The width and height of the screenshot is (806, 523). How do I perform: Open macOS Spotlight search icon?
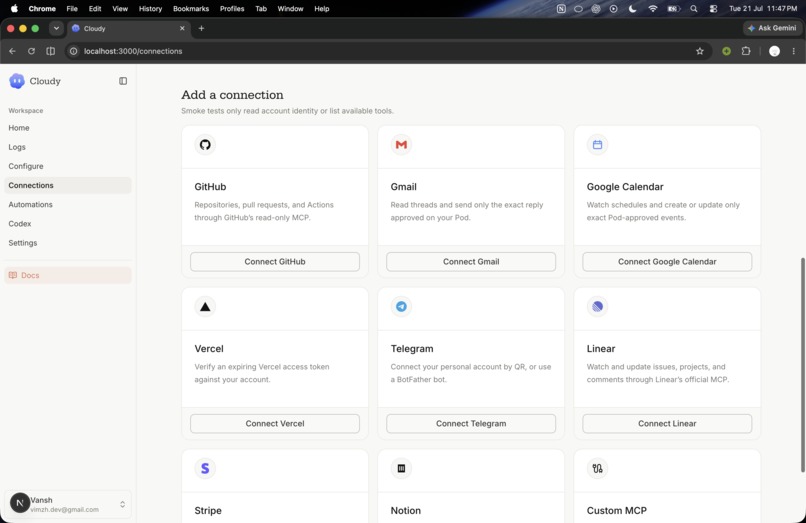[x=694, y=9]
